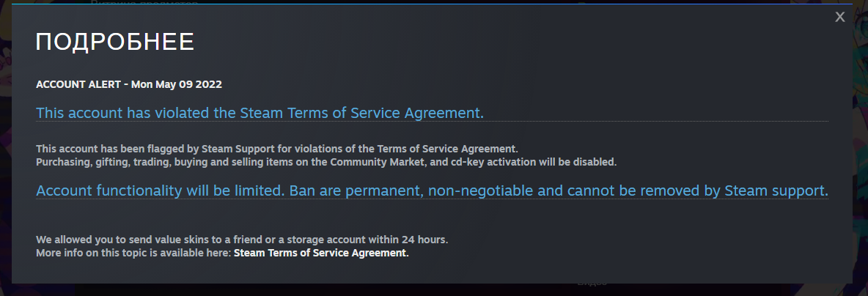Click 'Account functionality will be limited' heading

click(160, 191)
